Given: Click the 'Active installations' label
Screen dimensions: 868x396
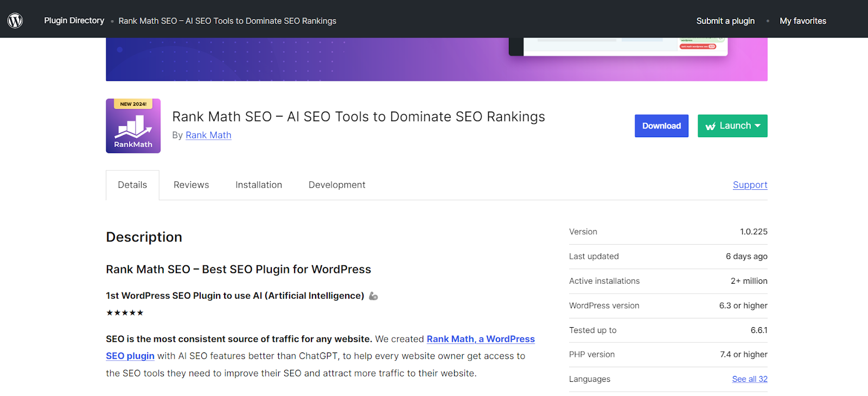Looking at the screenshot, I should pos(604,281).
